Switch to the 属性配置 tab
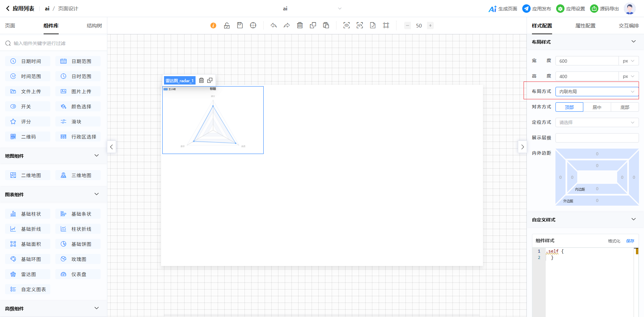The height and width of the screenshot is (317, 644). pos(585,26)
